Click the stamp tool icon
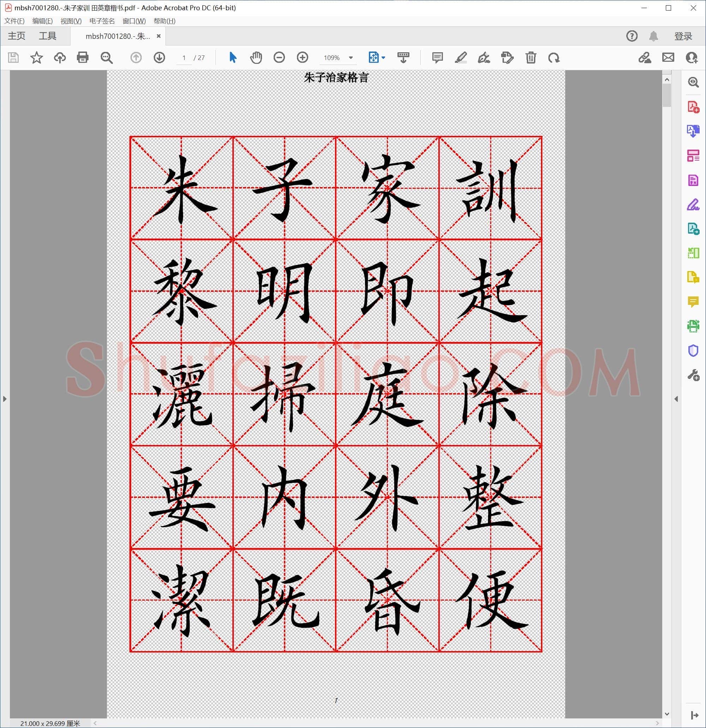706x728 pixels. click(507, 58)
